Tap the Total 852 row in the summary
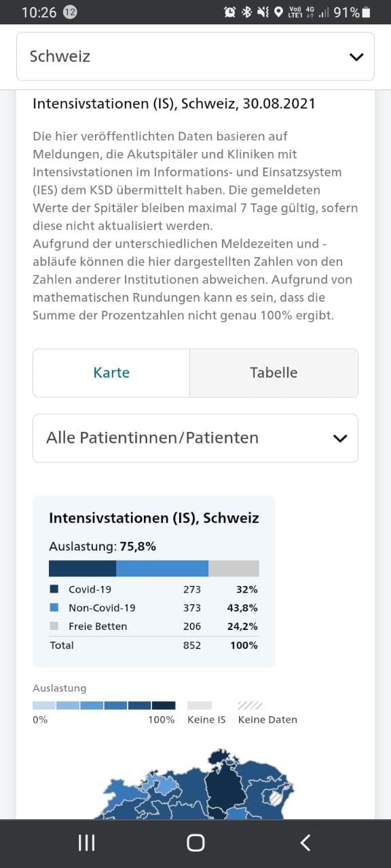391x868 pixels. click(153, 645)
